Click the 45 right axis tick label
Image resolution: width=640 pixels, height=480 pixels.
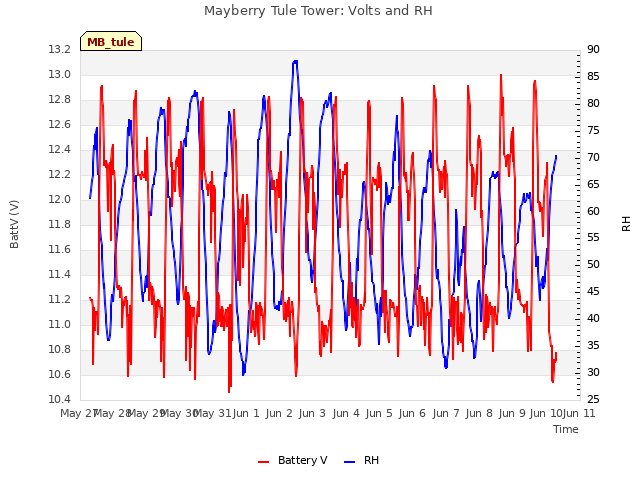coord(593,292)
